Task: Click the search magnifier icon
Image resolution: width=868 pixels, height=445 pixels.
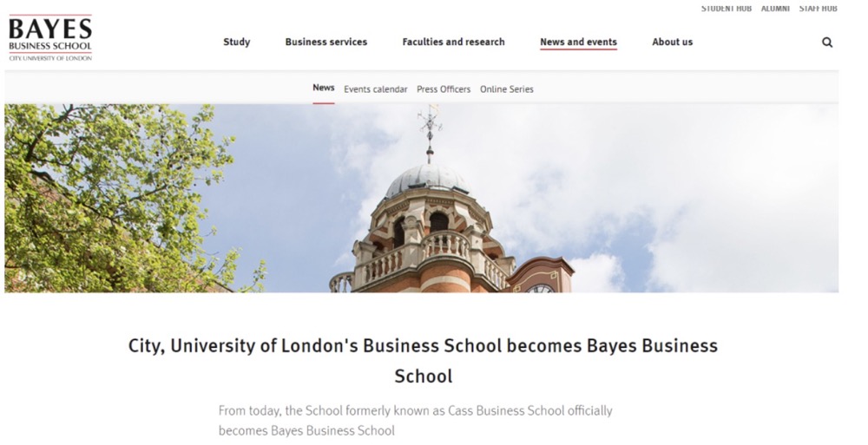Action: click(x=827, y=42)
